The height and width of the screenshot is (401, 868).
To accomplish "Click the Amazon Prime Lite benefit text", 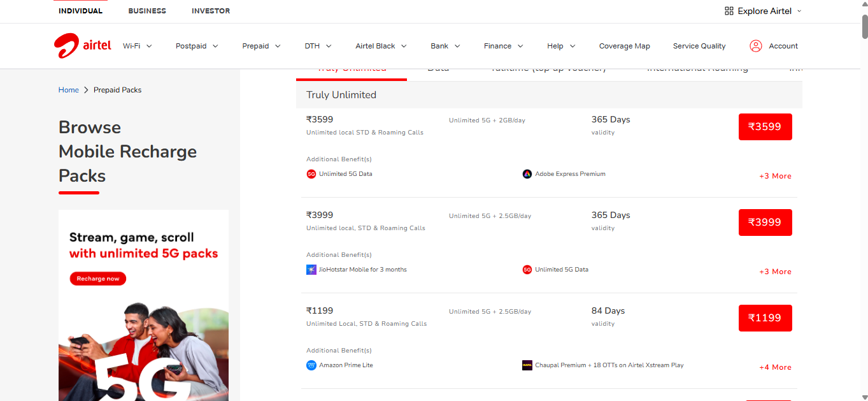I will click(x=346, y=365).
